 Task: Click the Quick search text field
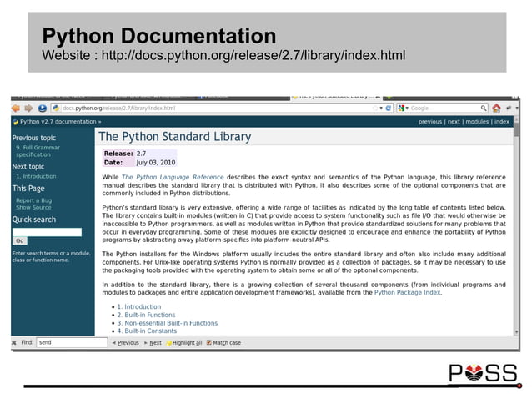pyautogui.click(x=47, y=232)
